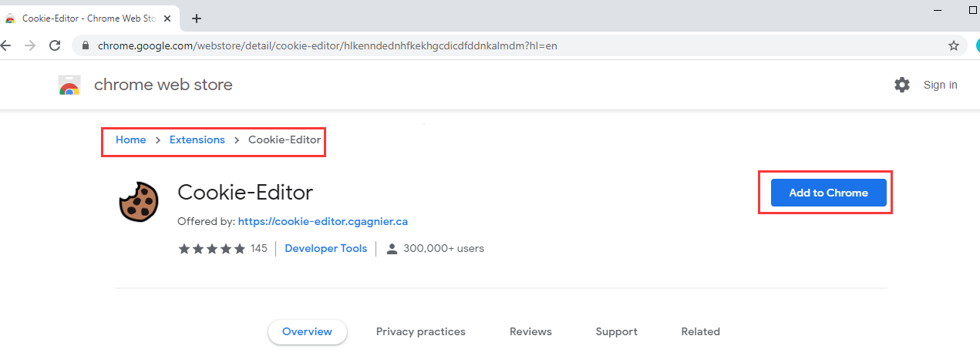Switch to the Reviews tab
Viewport: 980px width, 356px height.
point(530,331)
